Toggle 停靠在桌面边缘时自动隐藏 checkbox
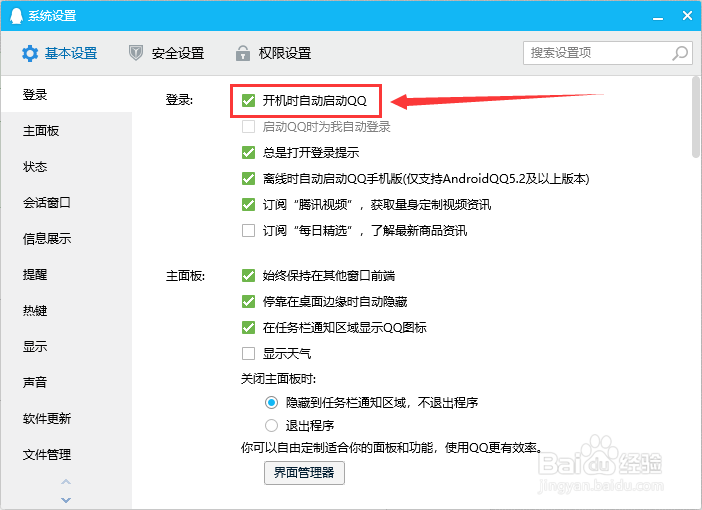Image resolution: width=702 pixels, height=510 pixels. click(248, 301)
